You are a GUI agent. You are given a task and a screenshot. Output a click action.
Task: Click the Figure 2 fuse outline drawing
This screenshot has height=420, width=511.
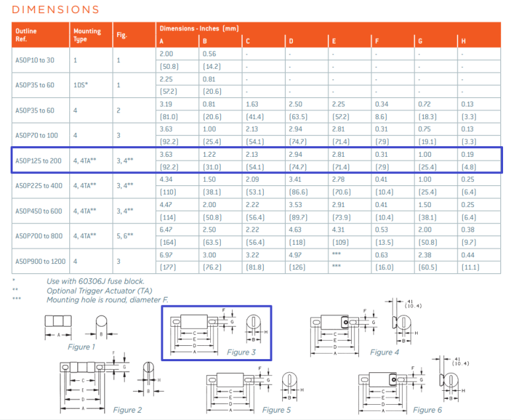pyautogui.click(x=112, y=382)
